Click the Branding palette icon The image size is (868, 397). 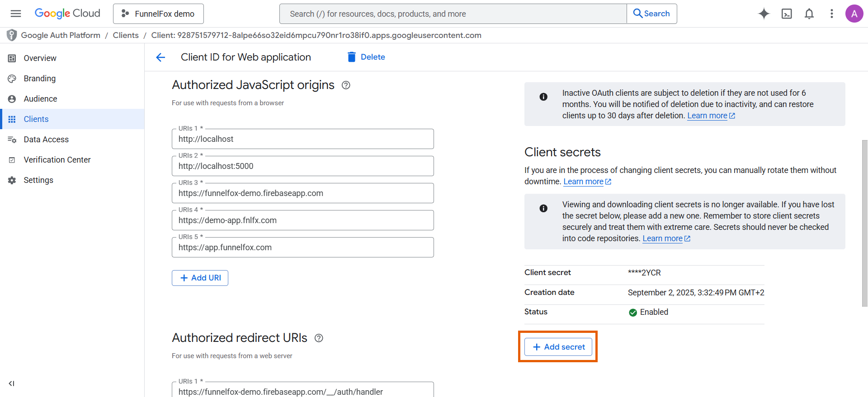[x=12, y=79]
